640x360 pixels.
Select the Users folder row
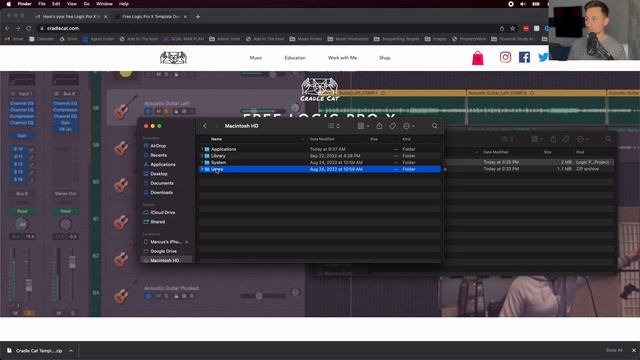320,169
